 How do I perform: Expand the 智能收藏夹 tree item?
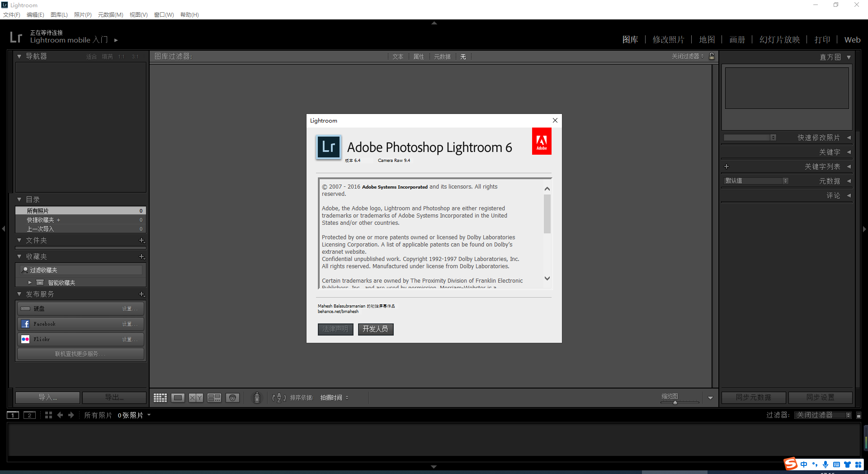coord(30,282)
